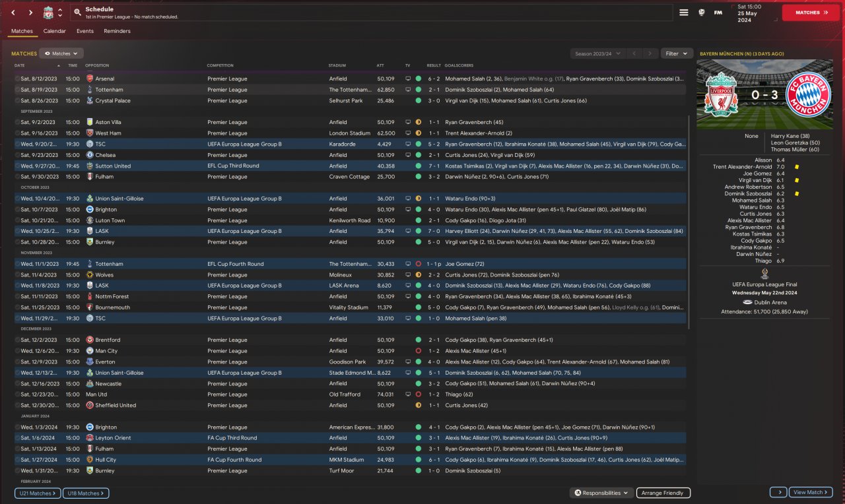Click the draw indicator in the Aston Villa row
Viewport: 845px width, 504px height.
pos(418,122)
